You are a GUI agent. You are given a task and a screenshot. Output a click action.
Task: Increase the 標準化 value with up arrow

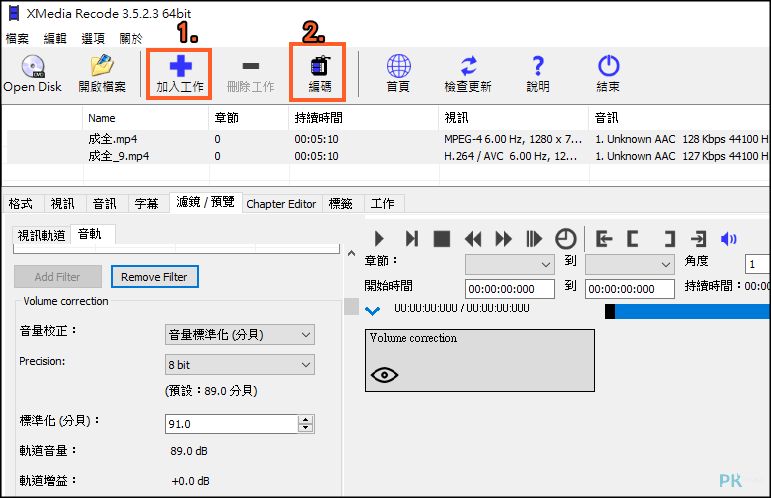click(306, 420)
